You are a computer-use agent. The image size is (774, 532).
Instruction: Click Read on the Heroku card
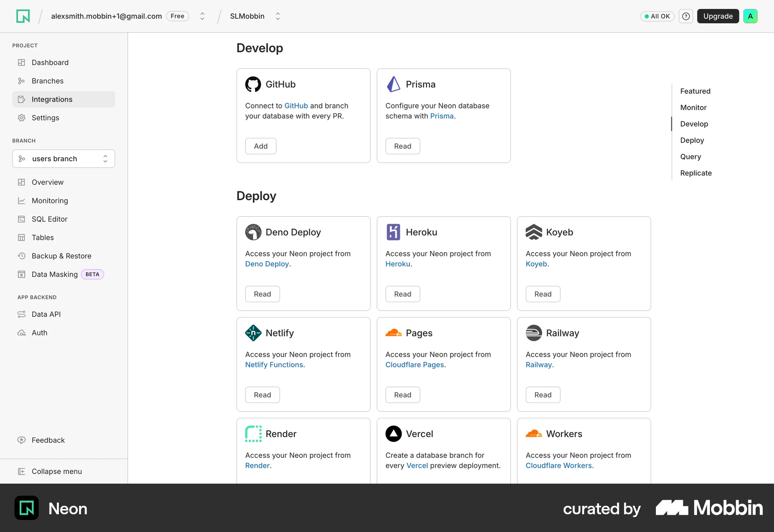(x=402, y=294)
